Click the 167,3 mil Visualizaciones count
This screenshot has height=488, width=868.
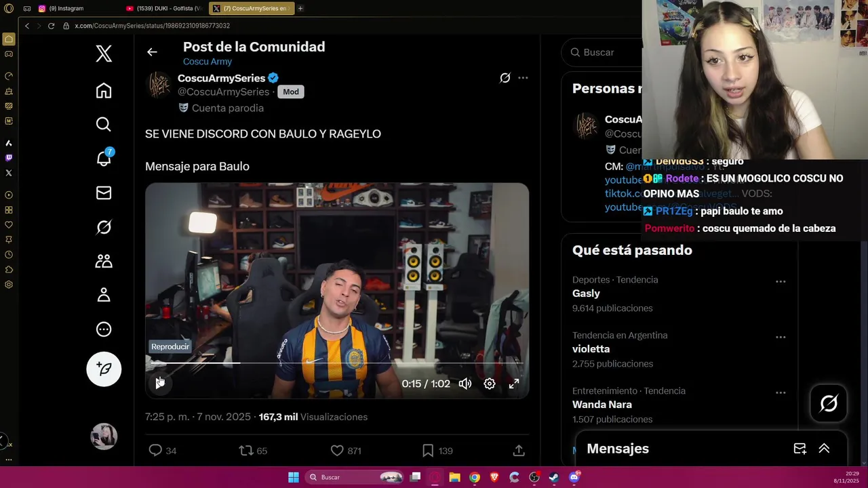313,417
